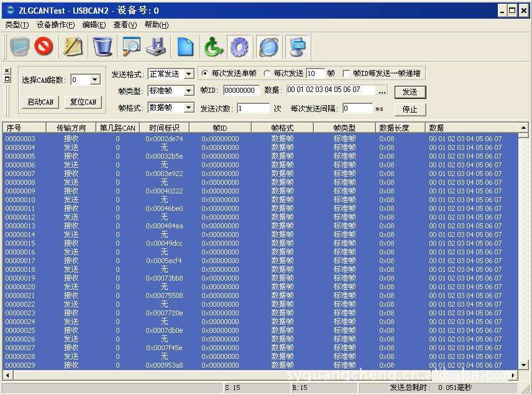Click the 帧ID input field
The height and width of the screenshot is (395, 532).
(241, 90)
